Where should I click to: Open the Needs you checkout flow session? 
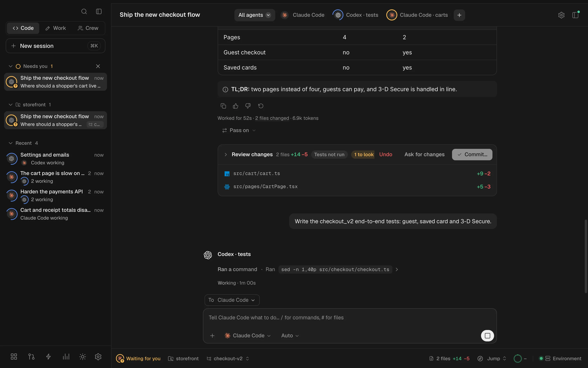pyautogui.click(x=55, y=82)
